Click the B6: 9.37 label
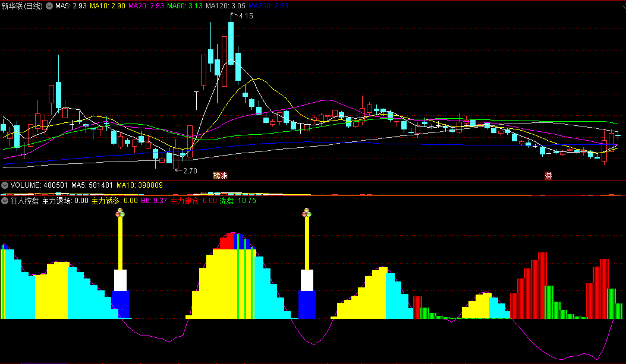The width and height of the screenshot is (626, 364). [154, 201]
